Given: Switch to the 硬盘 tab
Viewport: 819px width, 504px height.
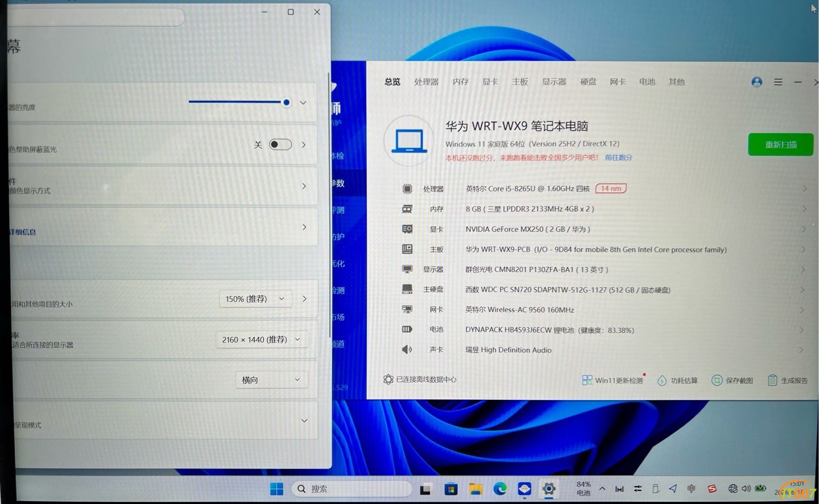Looking at the screenshot, I should click(x=588, y=82).
